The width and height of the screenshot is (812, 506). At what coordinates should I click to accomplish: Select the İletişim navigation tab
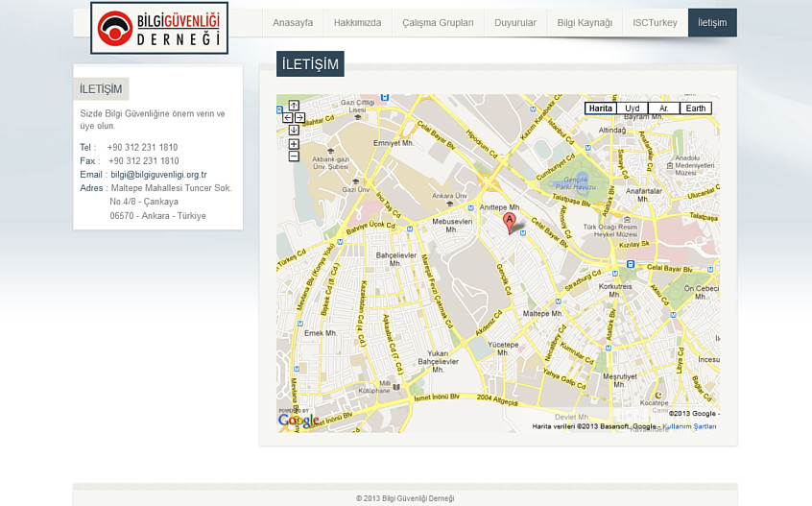712,23
